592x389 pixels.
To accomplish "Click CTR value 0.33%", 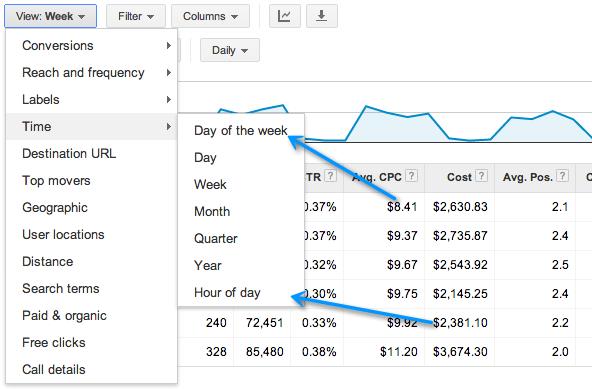I will coord(319,323).
